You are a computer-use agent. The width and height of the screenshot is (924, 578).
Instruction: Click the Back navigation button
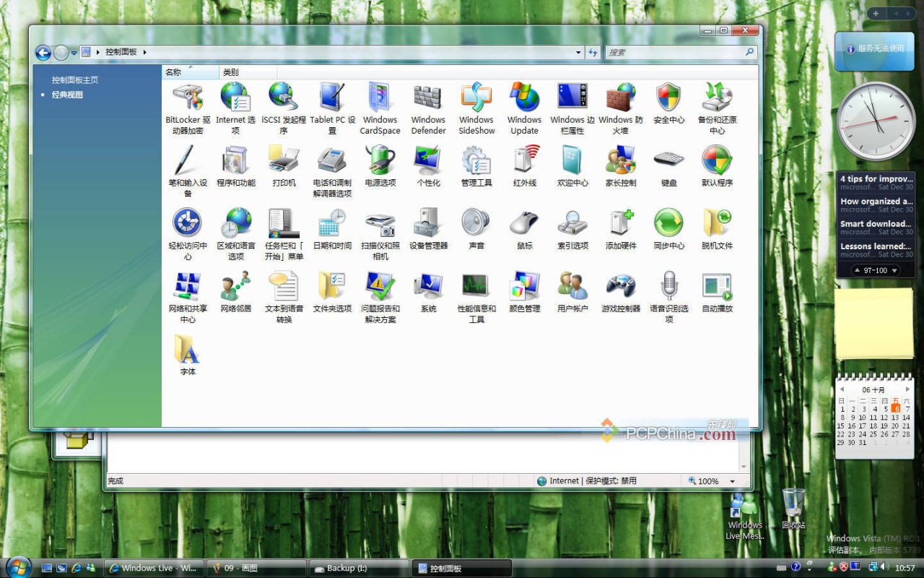click(x=43, y=53)
